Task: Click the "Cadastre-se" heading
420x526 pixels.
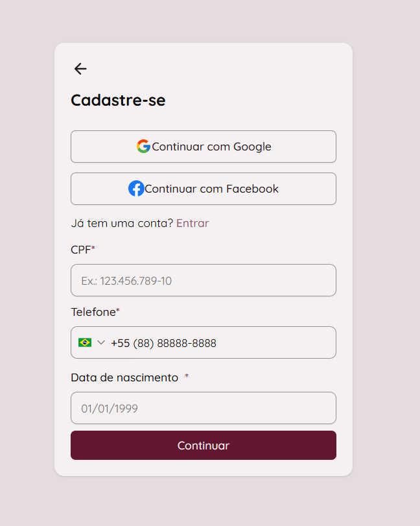Action: pyautogui.click(x=118, y=101)
